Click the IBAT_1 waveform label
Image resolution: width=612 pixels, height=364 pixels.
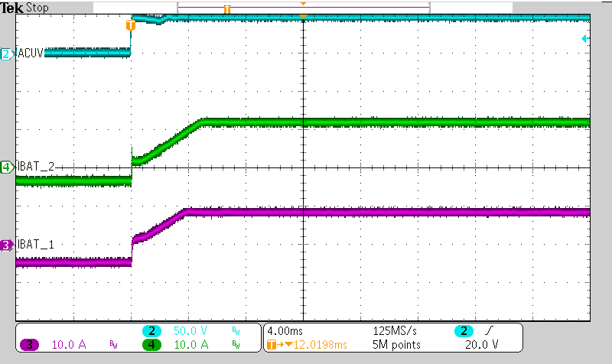(x=36, y=245)
